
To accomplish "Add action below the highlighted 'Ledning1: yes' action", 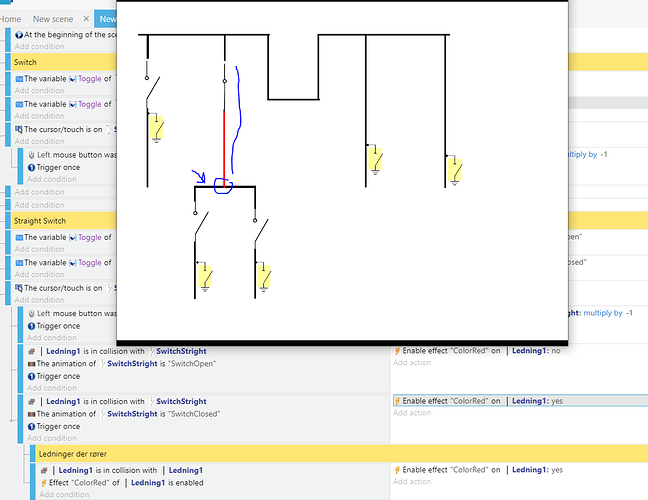I will 412,413.
